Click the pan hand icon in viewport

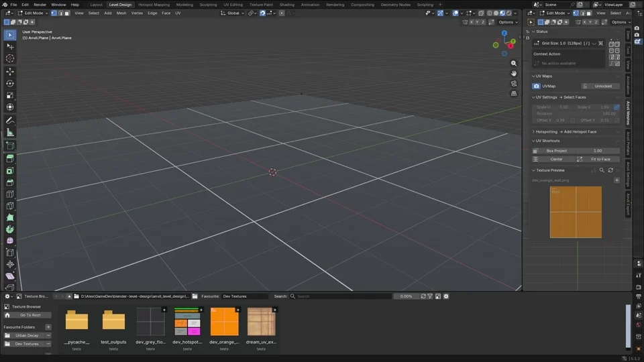513,74
